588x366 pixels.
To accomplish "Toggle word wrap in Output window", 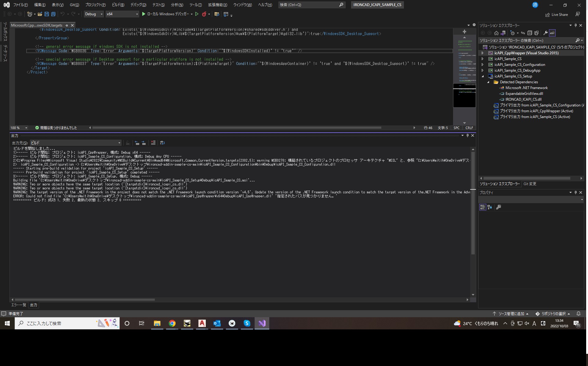I will click(162, 143).
